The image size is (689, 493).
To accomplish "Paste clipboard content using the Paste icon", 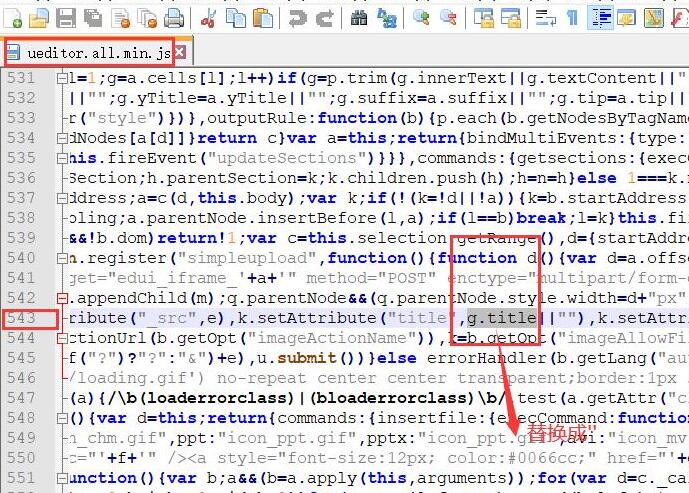I will tap(263, 17).
